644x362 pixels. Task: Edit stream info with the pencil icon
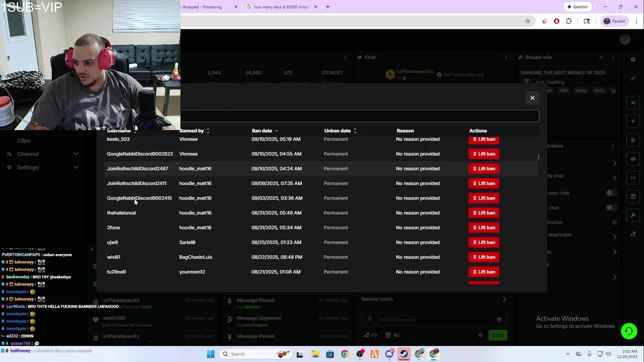click(x=601, y=57)
